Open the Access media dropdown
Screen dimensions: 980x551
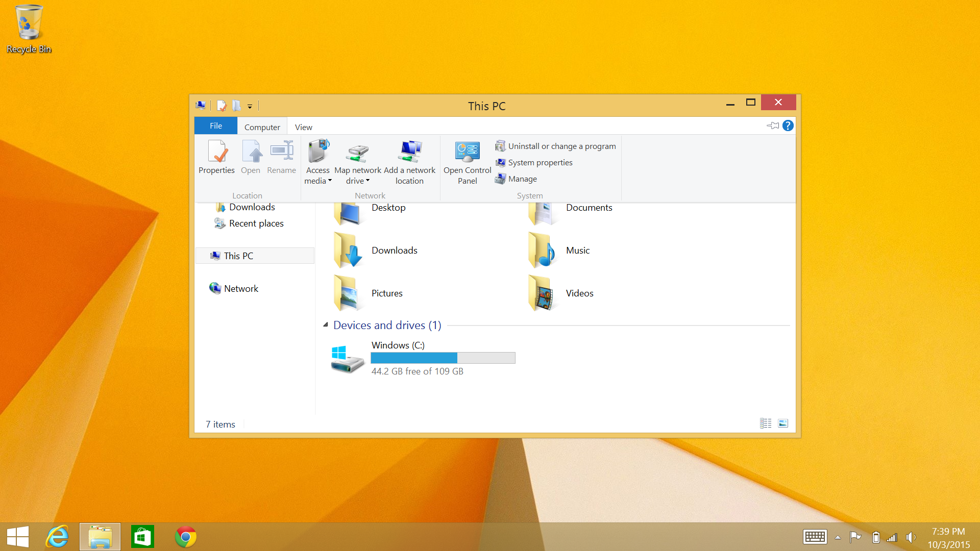tap(317, 162)
